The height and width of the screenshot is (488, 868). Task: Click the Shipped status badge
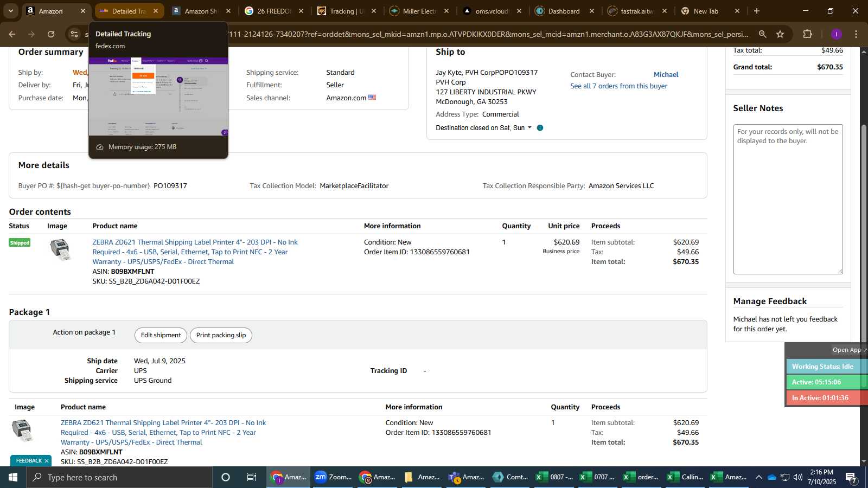point(20,243)
